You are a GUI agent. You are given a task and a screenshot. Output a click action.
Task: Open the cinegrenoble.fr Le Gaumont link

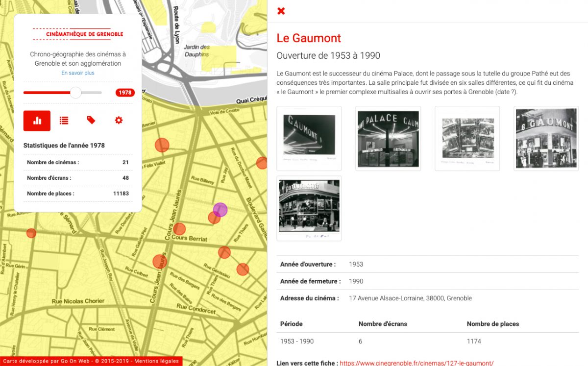coord(416,363)
